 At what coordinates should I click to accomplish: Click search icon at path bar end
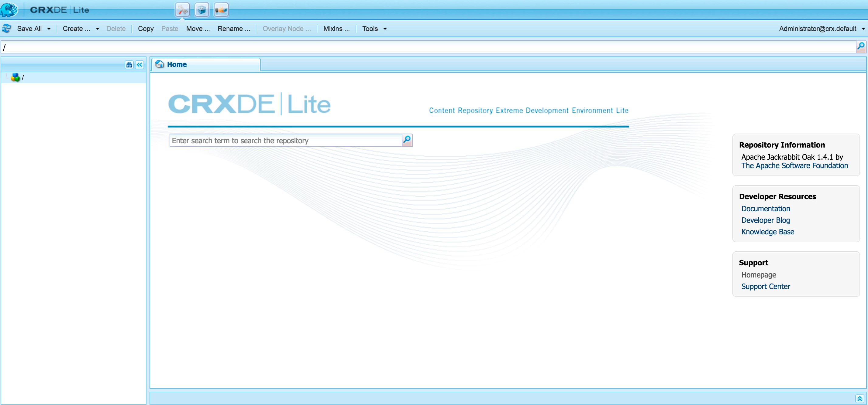(x=861, y=46)
